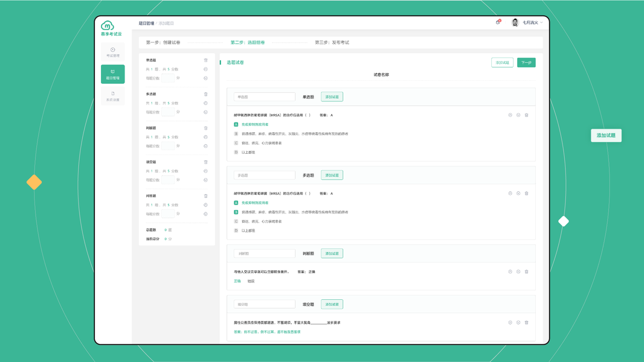The height and width of the screenshot is (362, 644).
Task: Move 判断题 section up in left panel
Action: click(206, 138)
